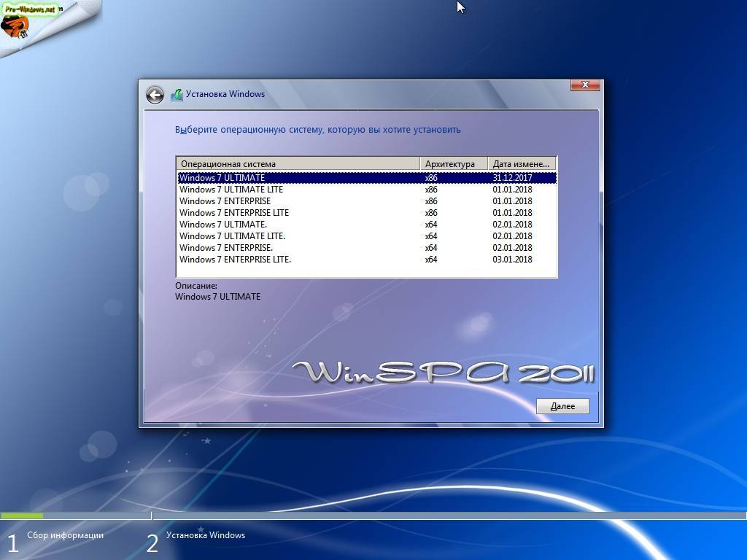Click the Далее button
The width and height of the screenshot is (747, 560).
click(562, 406)
